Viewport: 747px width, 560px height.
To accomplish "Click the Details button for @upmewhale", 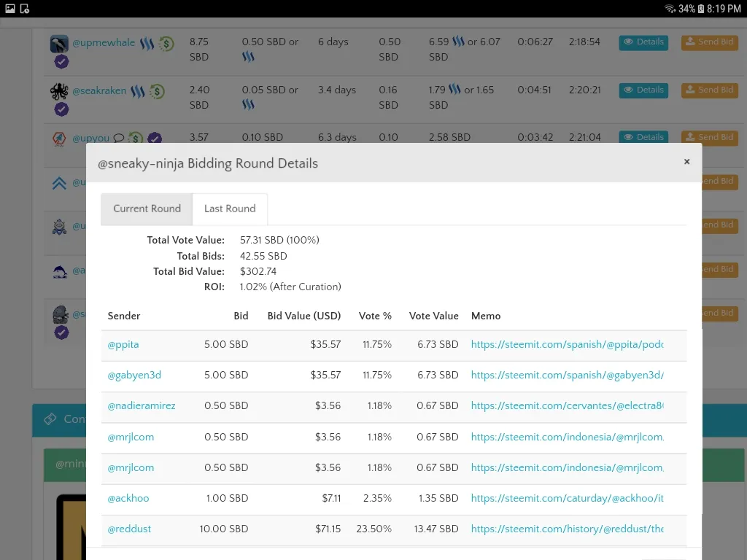I will pos(643,42).
